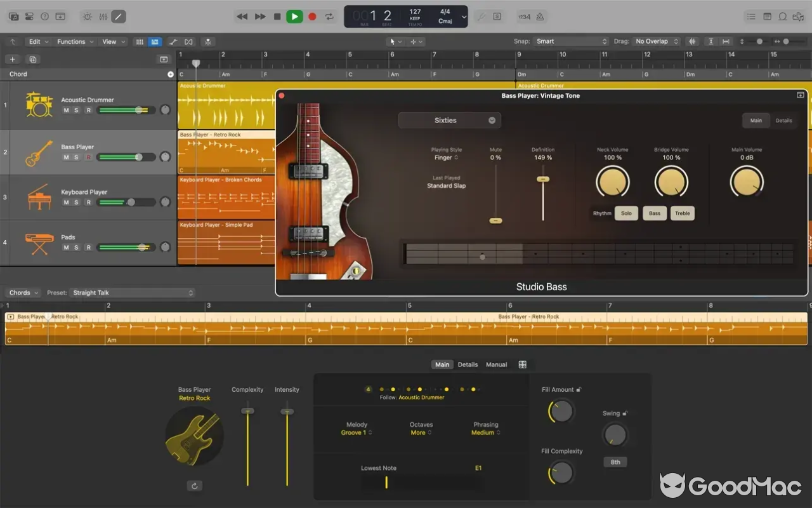Click the Lowest Note E1 field
This screenshot has height=508, width=812.
pyautogui.click(x=478, y=467)
